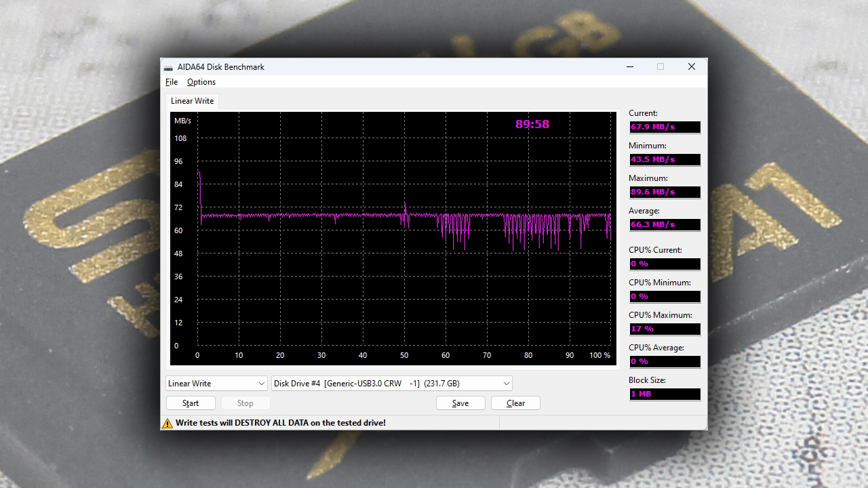The width and height of the screenshot is (868, 488).
Task: Open the File menu
Action: pos(172,82)
